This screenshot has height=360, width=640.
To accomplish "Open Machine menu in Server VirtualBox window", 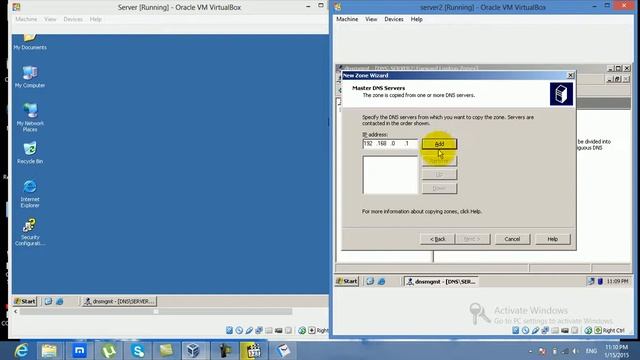I will [x=26, y=19].
